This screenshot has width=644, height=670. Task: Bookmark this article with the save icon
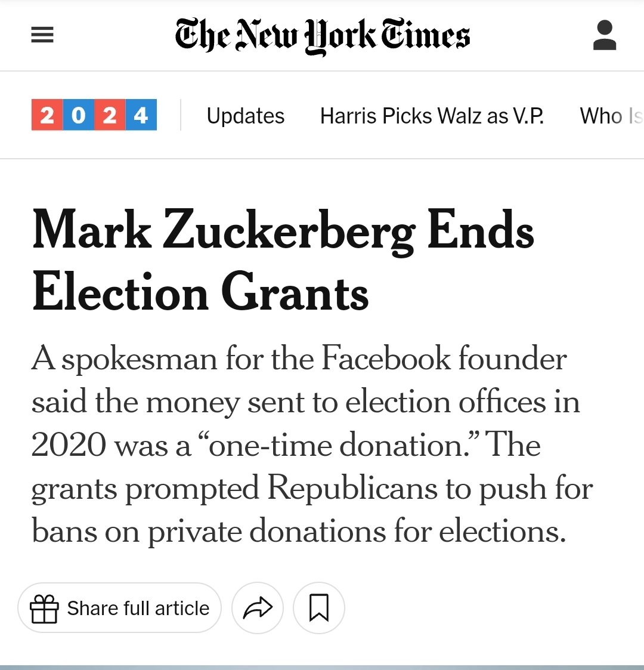[x=319, y=608]
